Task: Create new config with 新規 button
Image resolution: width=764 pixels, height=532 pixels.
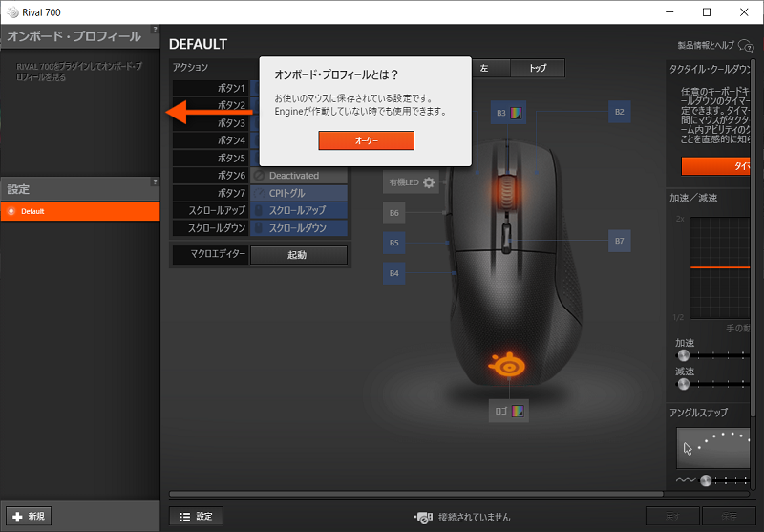Action: point(29,516)
